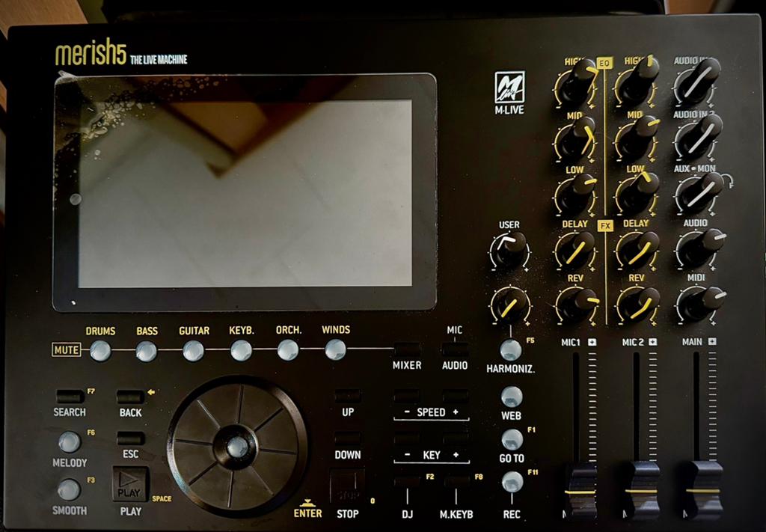Viewport: 766px width, 532px height.
Task: Mute the KEYB. track button
Action: 241,350
